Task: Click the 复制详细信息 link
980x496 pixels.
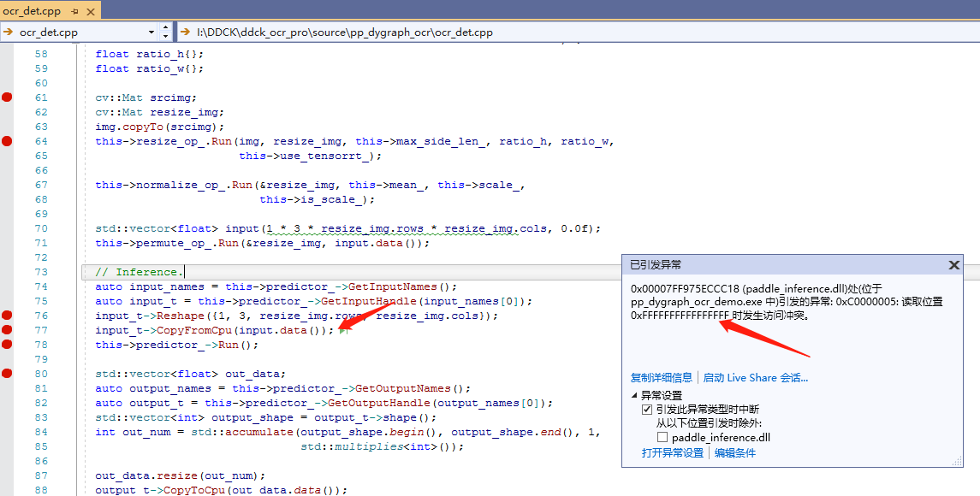Action: pyautogui.click(x=662, y=377)
